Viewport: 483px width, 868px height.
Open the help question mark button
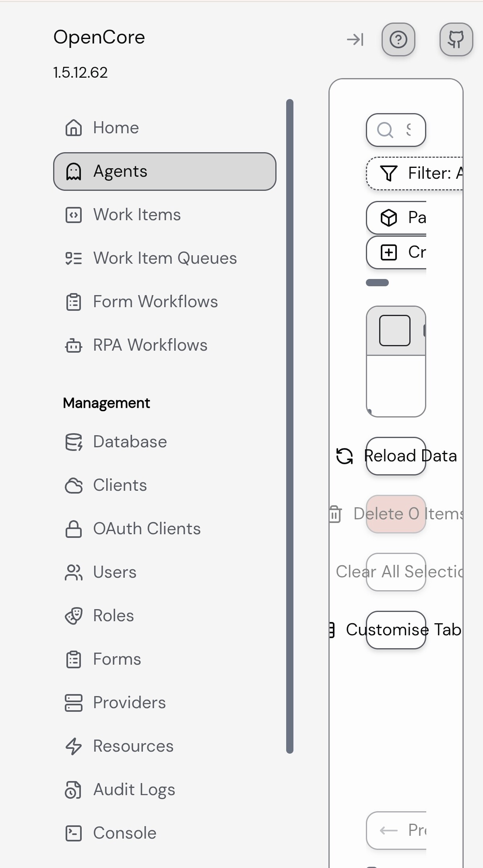pyautogui.click(x=398, y=39)
